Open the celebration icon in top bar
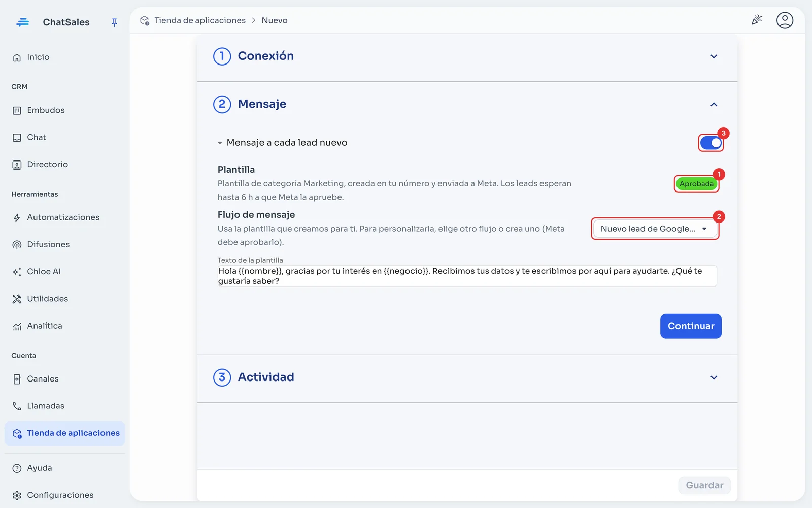The height and width of the screenshot is (508, 812). (757, 20)
